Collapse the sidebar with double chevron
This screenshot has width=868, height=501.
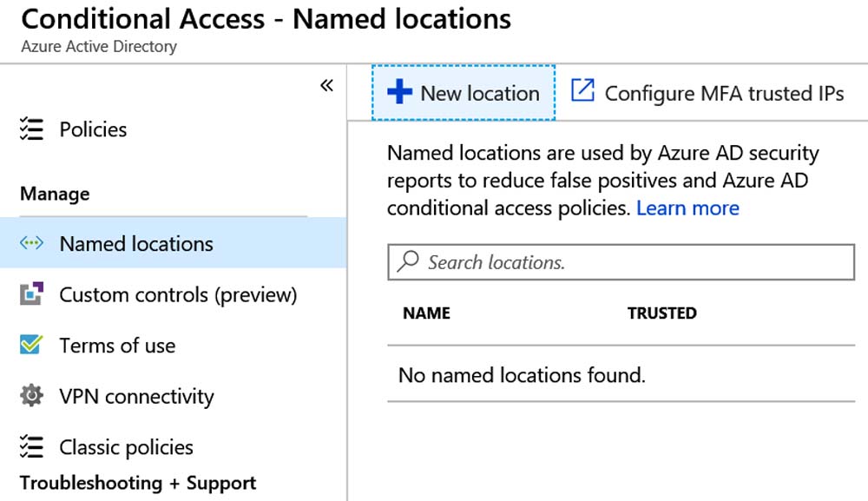(326, 85)
